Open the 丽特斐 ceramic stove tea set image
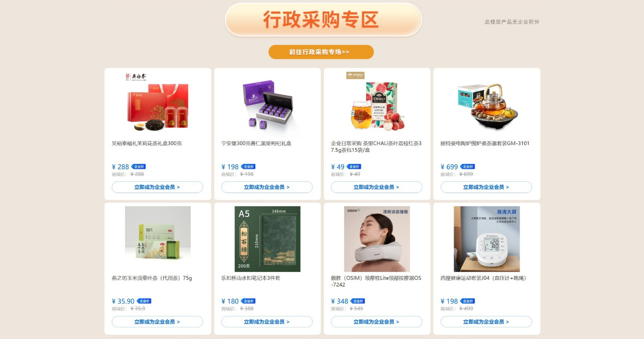The height and width of the screenshot is (339, 644). pos(487,105)
